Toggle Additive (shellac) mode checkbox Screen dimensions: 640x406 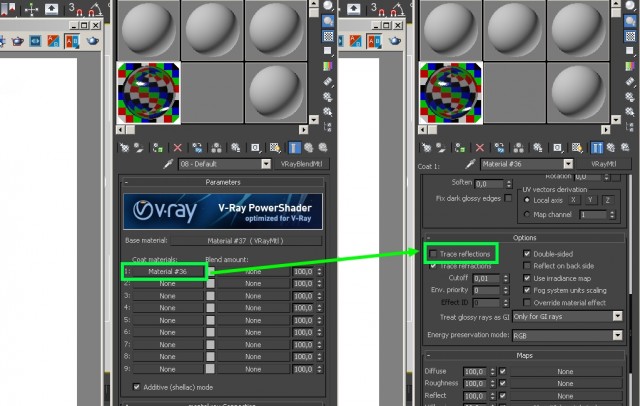click(137, 387)
